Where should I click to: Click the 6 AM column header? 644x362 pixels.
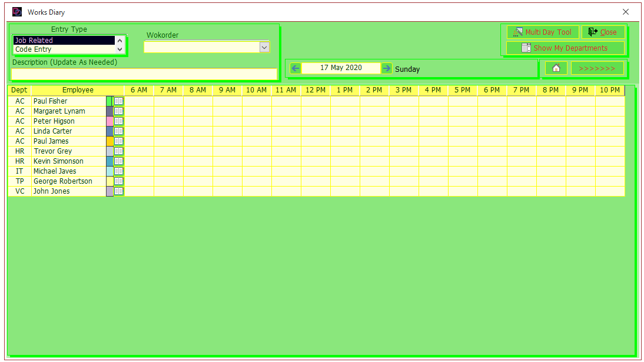(x=139, y=90)
